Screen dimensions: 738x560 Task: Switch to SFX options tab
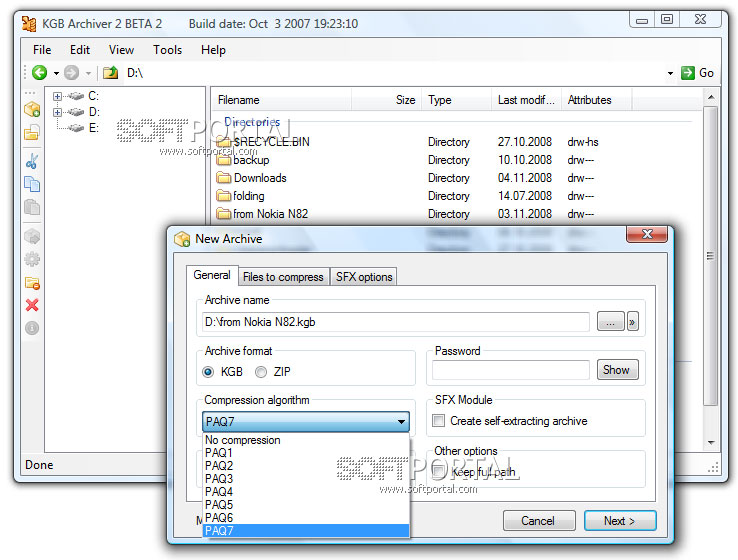[364, 277]
